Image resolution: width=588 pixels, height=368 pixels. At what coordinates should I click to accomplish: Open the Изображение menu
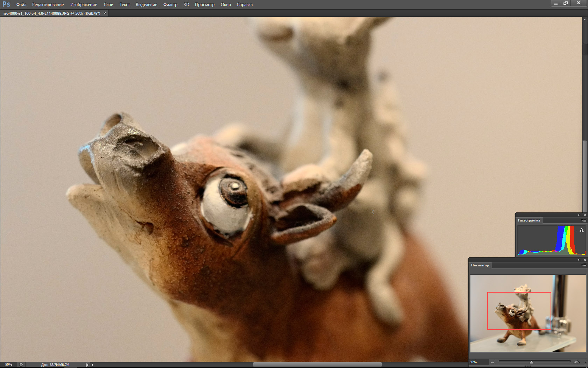click(84, 5)
